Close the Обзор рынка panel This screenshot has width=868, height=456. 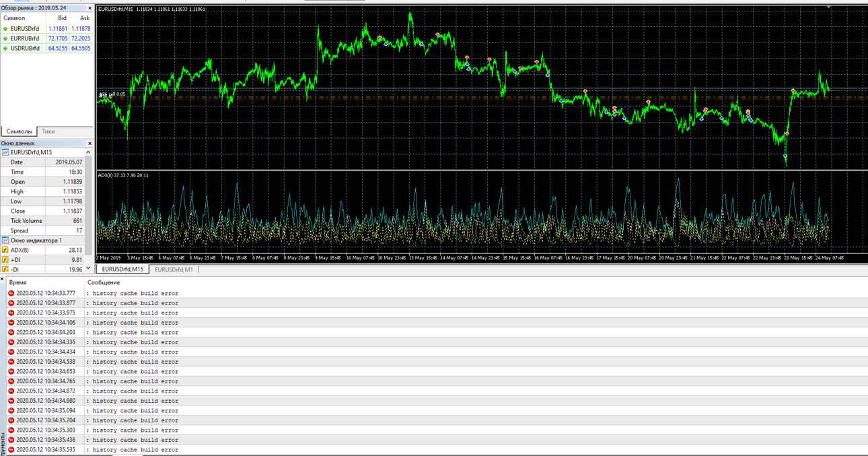click(x=89, y=8)
